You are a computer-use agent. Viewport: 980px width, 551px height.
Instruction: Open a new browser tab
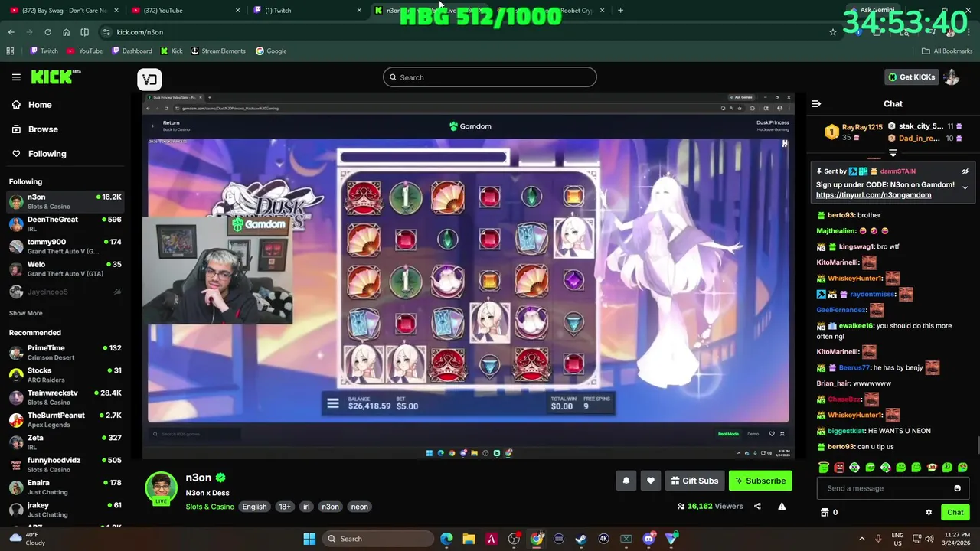(x=620, y=11)
